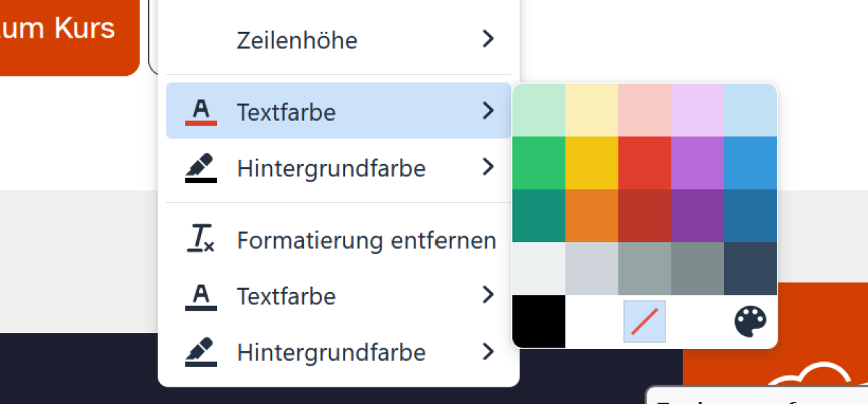Click the red-underlined Textfarbe A icon

pyautogui.click(x=201, y=111)
